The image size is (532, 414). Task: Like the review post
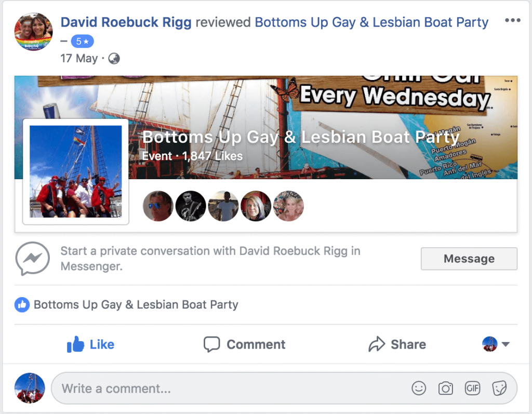[90, 344]
